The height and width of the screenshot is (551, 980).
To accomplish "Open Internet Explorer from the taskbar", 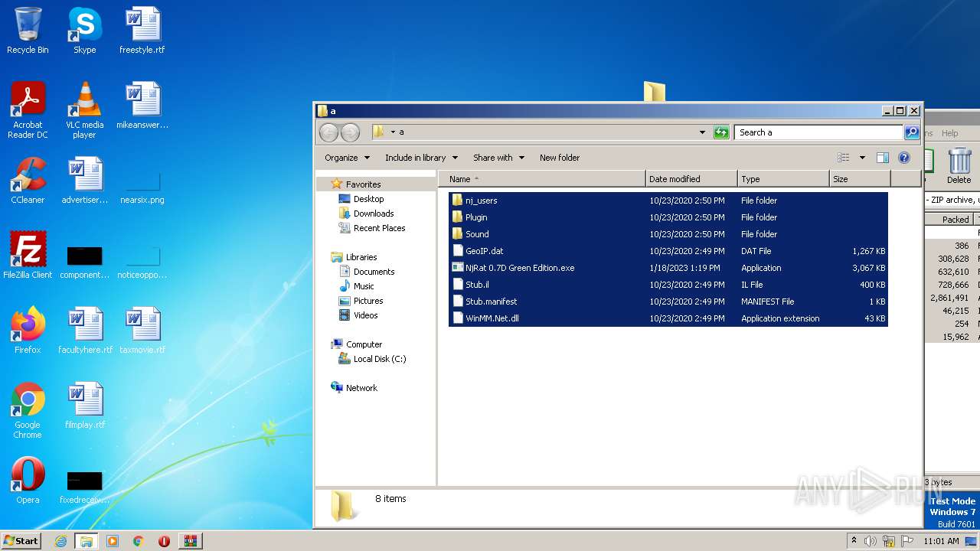I will [x=60, y=541].
